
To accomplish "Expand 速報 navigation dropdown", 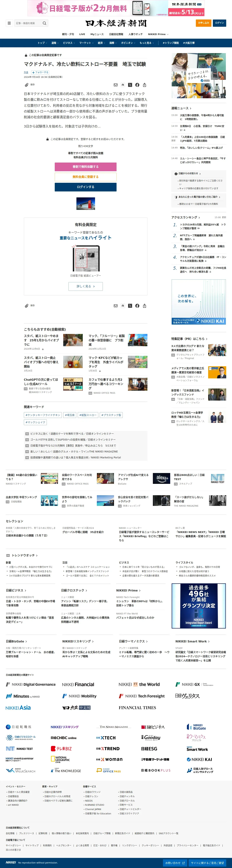I will pos(55,43).
